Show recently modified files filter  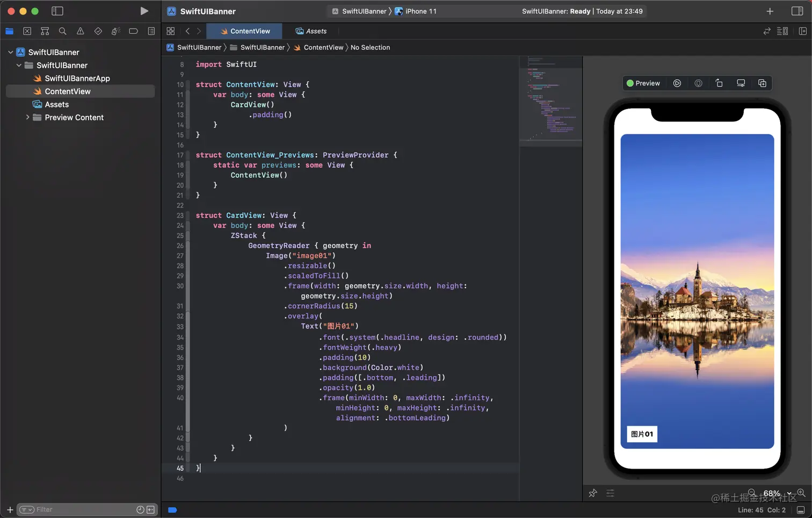pos(140,509)
